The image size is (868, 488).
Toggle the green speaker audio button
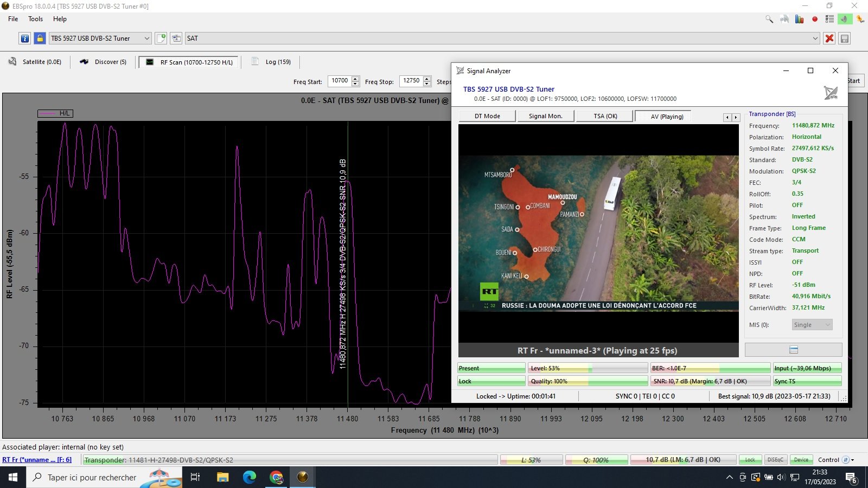845,19
